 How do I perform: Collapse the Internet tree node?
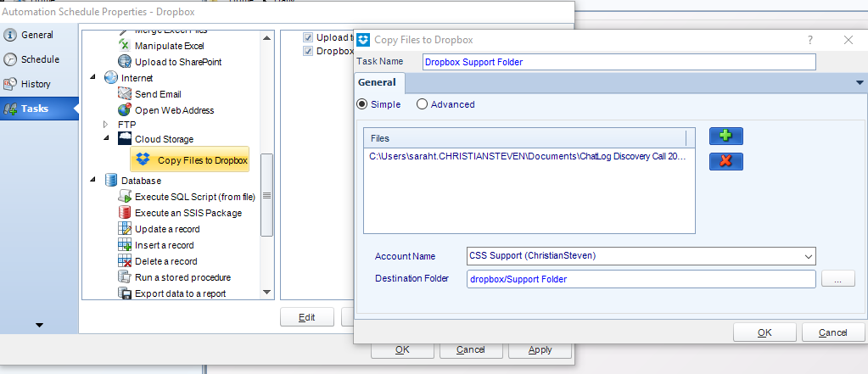[x=92, y=77]
